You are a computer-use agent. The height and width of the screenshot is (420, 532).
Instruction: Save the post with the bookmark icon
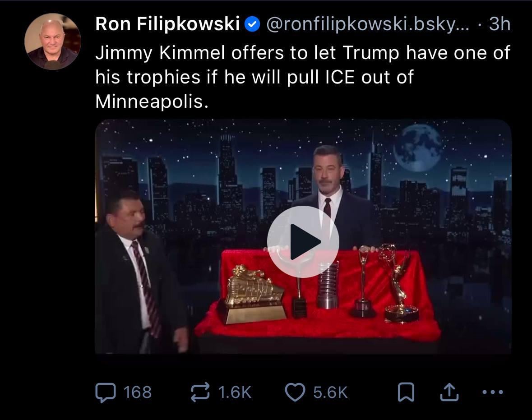click(x=406, y=392)
